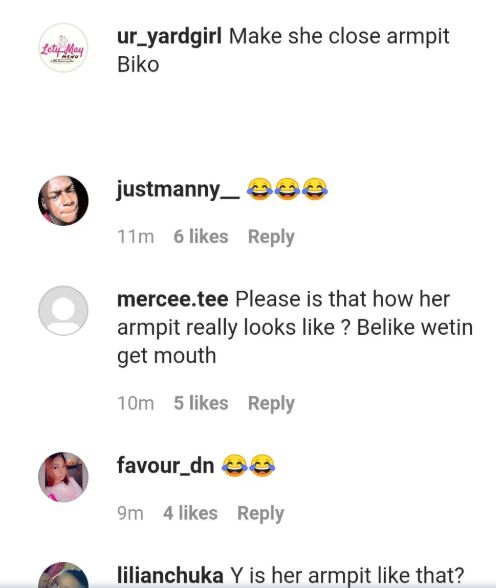This screenshot has height=588, width=496.
Task: Click the favour_dn username
Action: click(x=165, y=466)
